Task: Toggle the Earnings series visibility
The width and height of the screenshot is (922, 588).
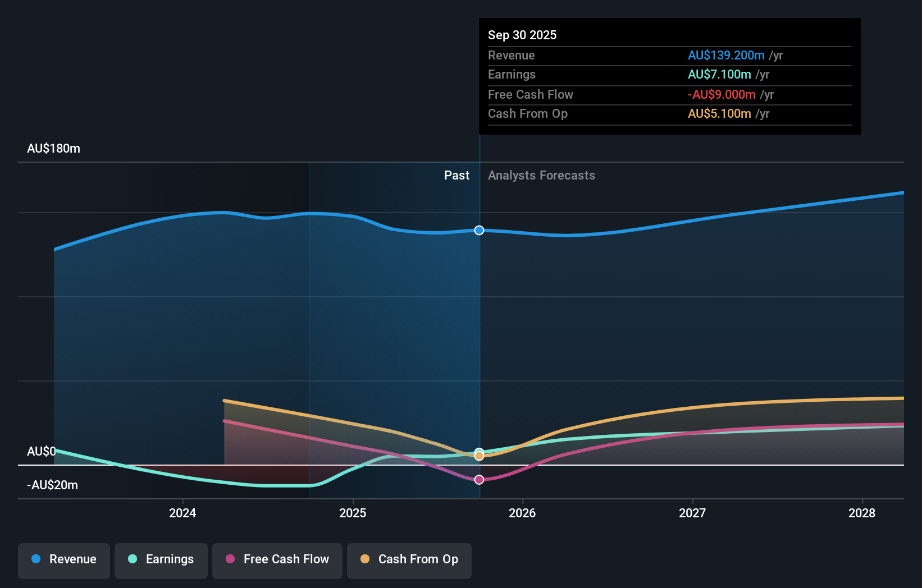Action: (x=161, y=560)
